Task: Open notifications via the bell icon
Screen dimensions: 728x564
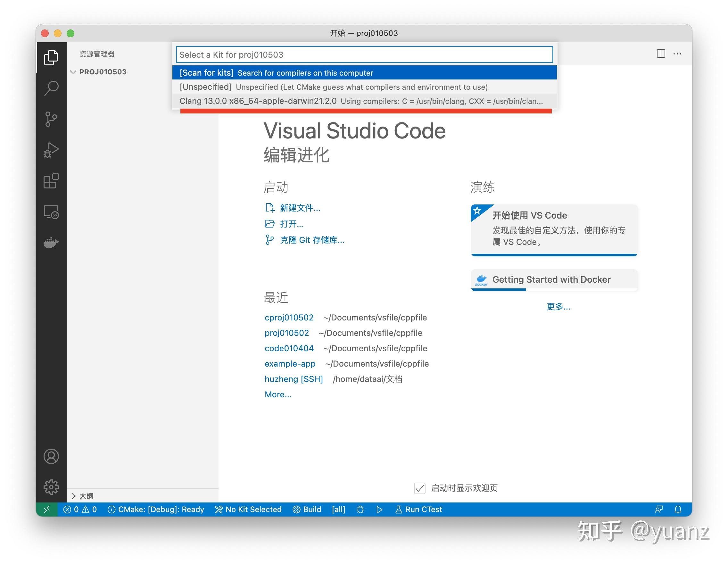Action: point(678,509)
